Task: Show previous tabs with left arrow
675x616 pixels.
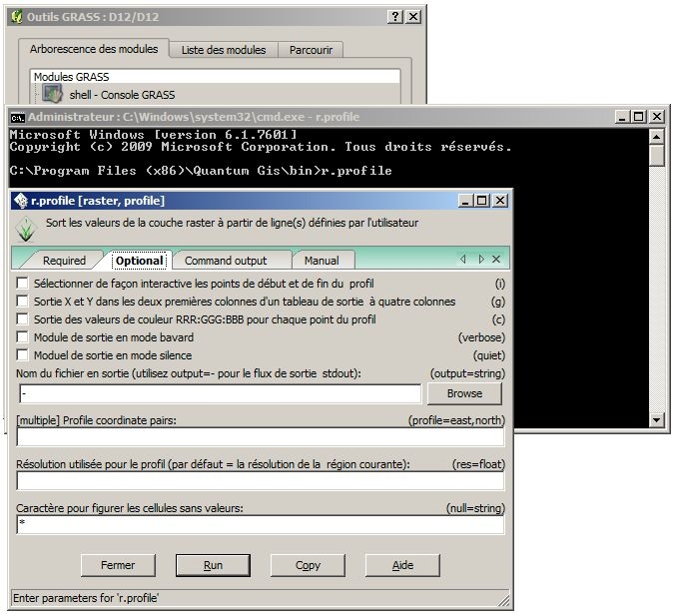Action: [x=463, y=260]
